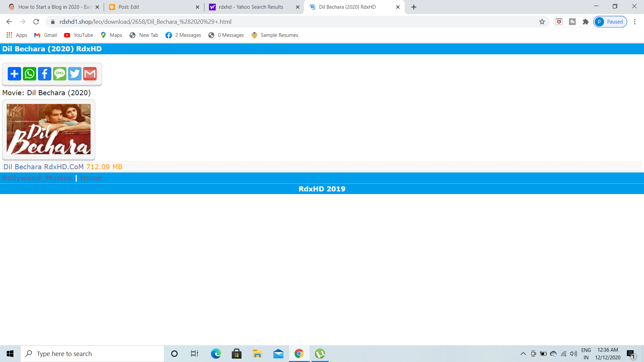Share by Gmail envelope icon

pyautogui.click(x=90, y=74)
